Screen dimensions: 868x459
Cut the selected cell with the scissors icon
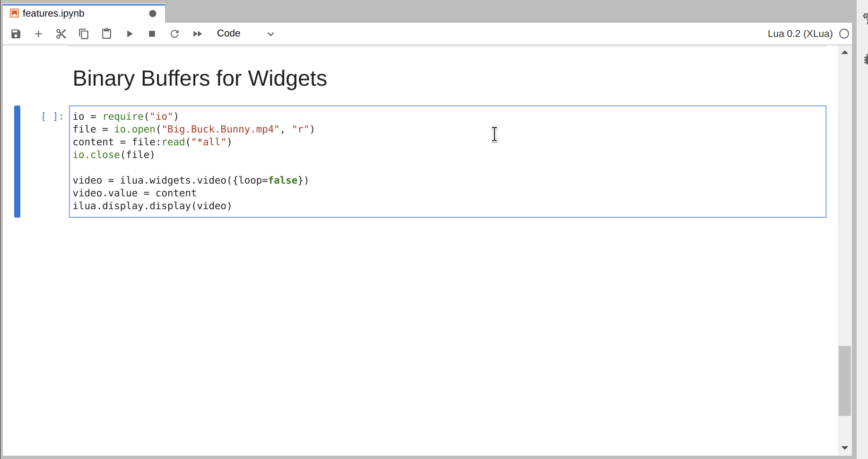point(61,34)
